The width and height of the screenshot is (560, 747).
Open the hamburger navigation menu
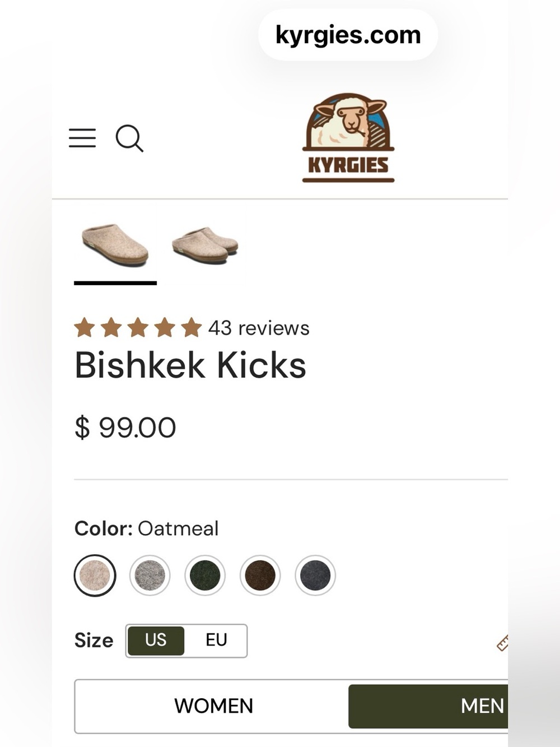pos(82,138)
